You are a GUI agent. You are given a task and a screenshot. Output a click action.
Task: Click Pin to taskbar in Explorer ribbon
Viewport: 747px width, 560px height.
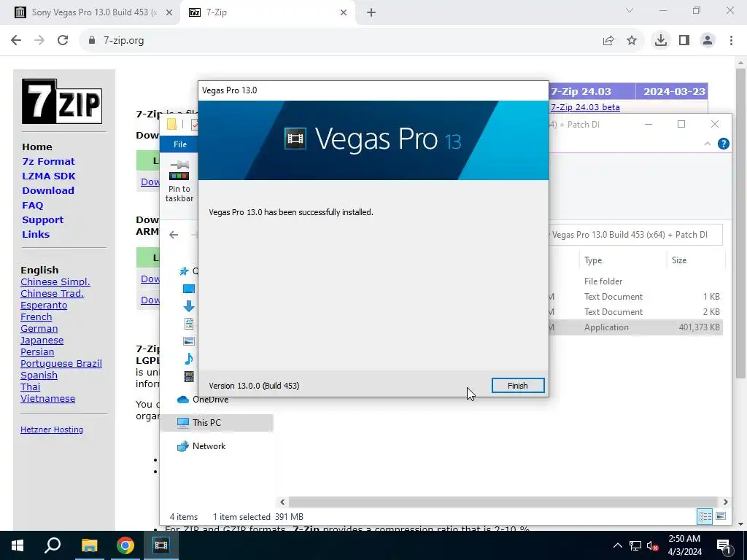[179, 182]
